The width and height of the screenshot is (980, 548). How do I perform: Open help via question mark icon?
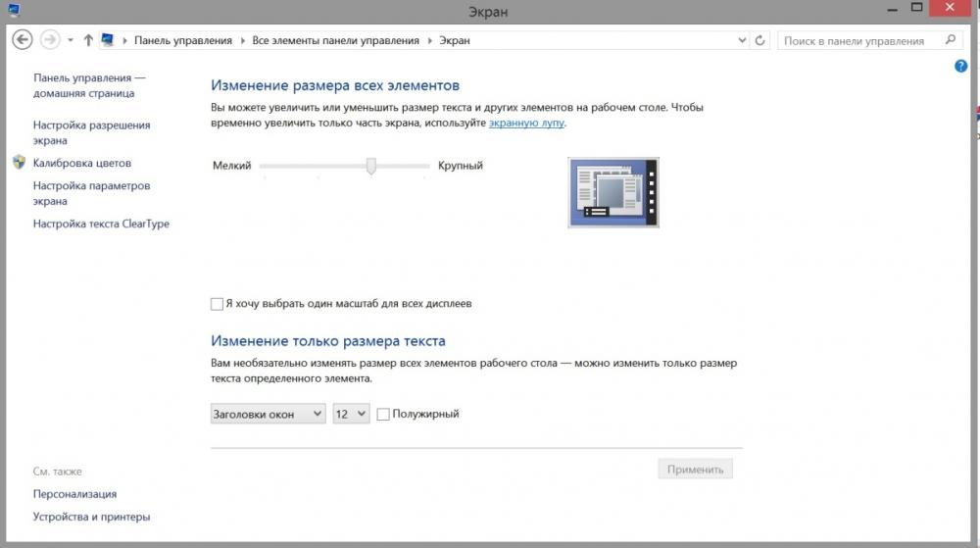point(960,66)
